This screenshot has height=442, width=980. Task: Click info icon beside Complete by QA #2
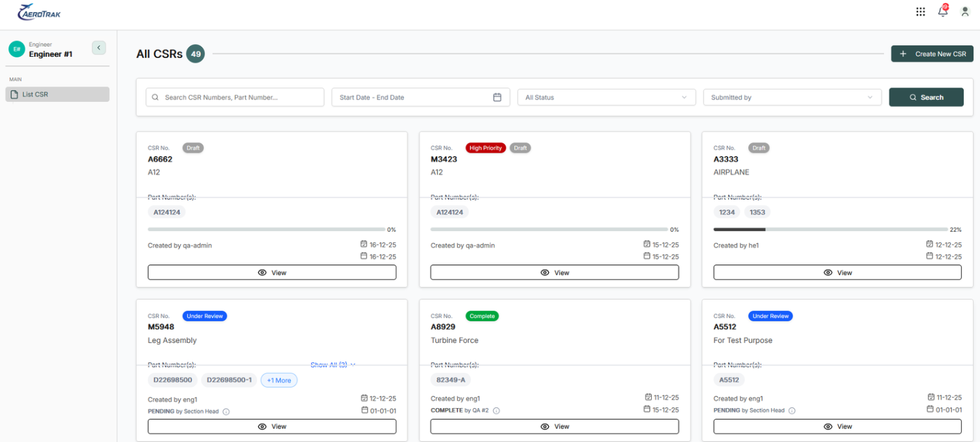tap(496, 411)
